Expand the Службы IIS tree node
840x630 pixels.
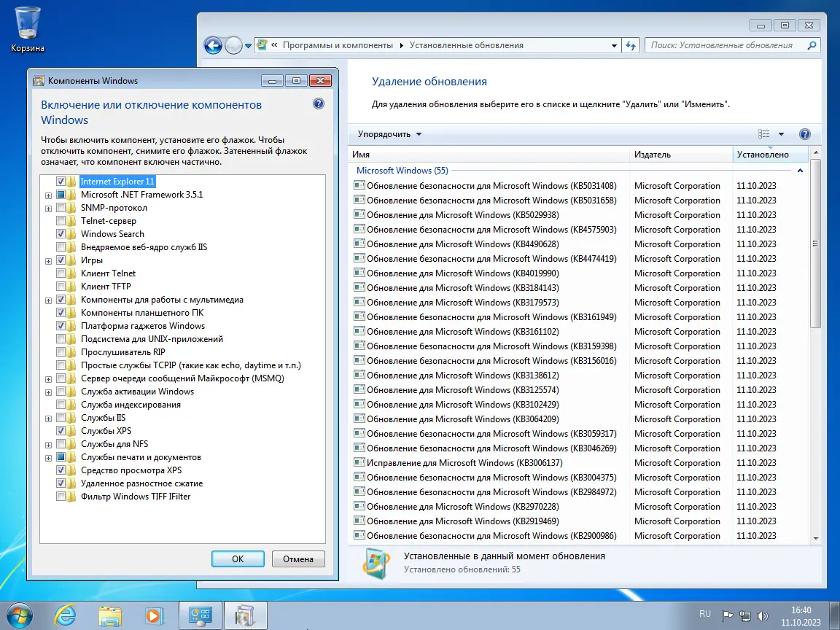48,417
